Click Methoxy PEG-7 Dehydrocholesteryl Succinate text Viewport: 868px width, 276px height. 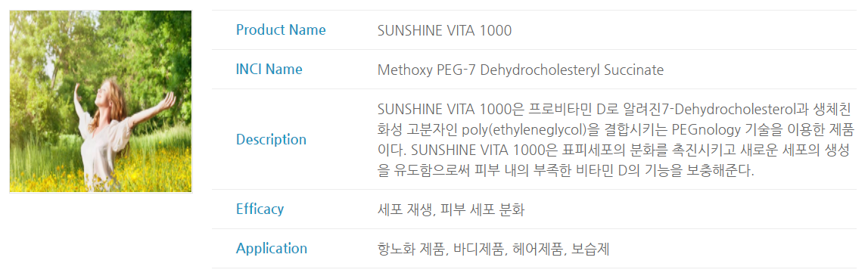click(520, 70)
